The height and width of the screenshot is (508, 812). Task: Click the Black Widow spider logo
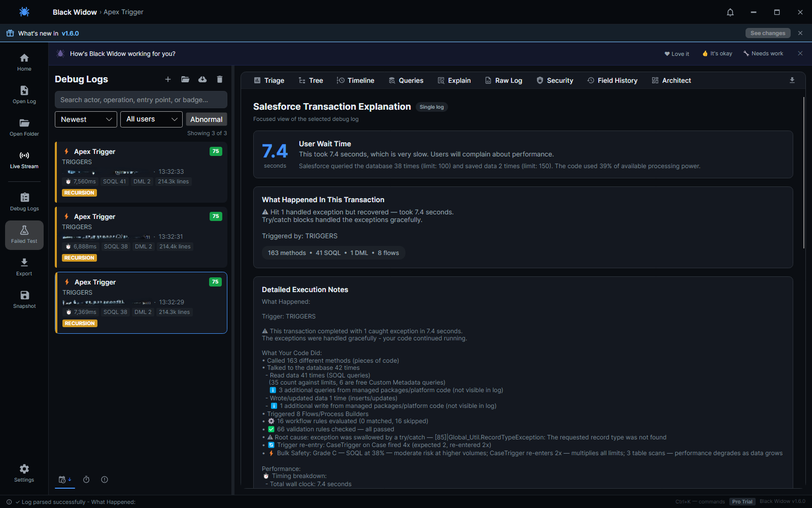point(24,12)
